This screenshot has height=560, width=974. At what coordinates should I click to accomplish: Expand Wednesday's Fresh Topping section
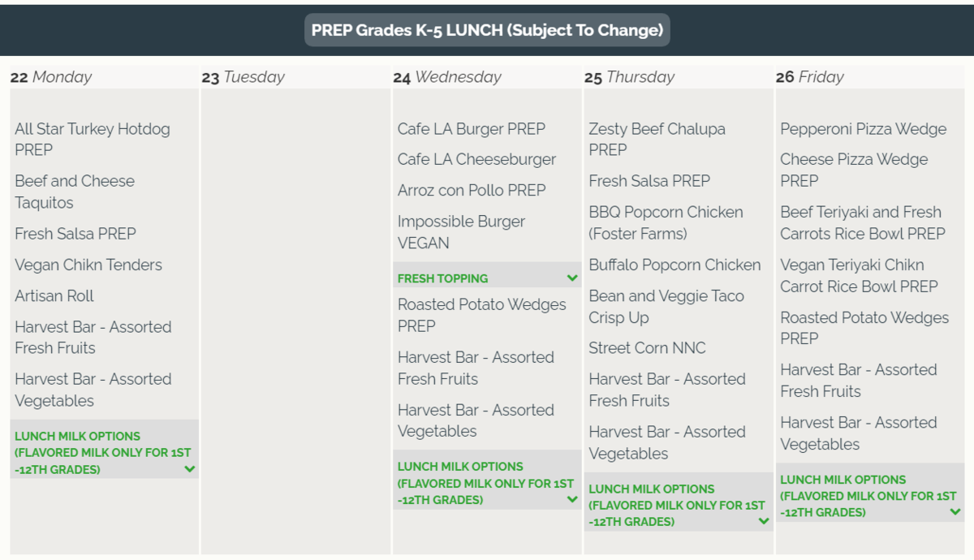click(x=572, y=278)
